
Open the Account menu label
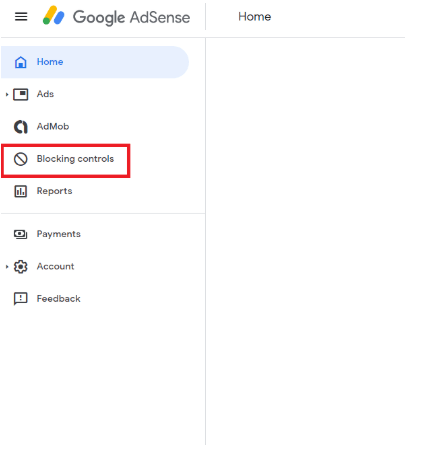55,266
